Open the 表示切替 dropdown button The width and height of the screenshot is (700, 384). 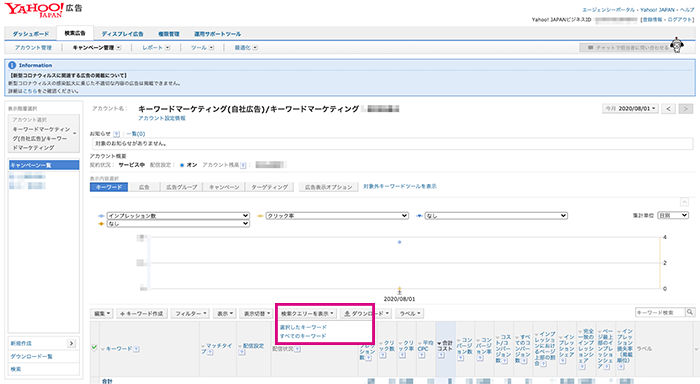tap(256, 313)
